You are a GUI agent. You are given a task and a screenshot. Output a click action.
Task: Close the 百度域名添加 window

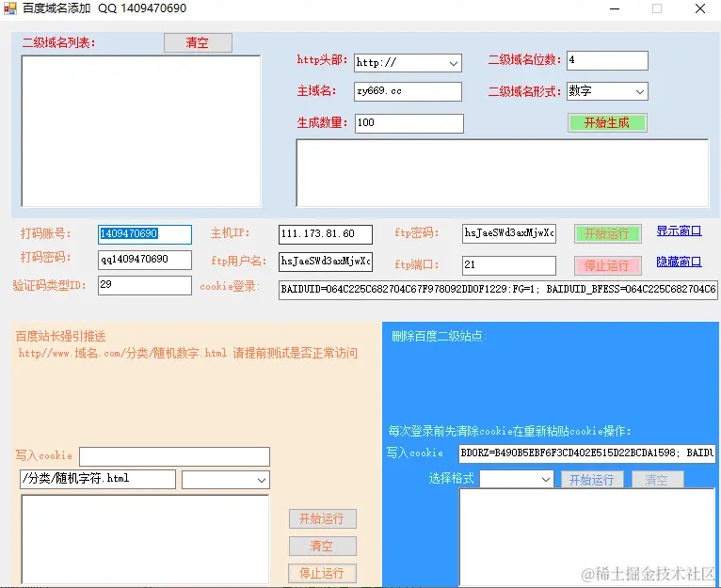click(700, 8)
